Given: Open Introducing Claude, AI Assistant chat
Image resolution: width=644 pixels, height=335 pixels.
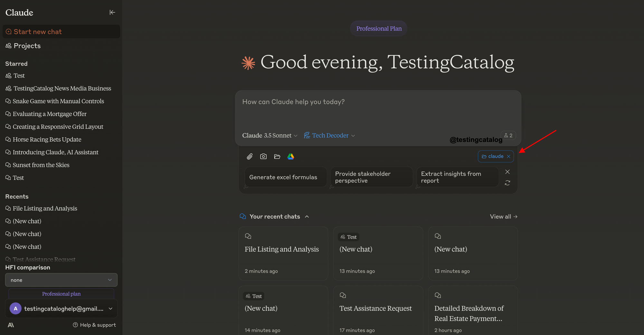Looking at the screenshot, I should 52,152.
